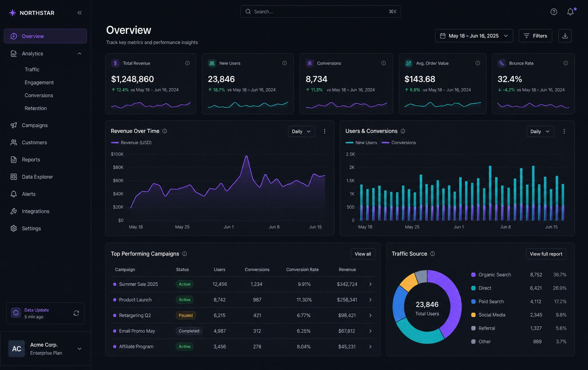Open the notifications bell icon
The image size is (588, 370).
click(570, 12)
